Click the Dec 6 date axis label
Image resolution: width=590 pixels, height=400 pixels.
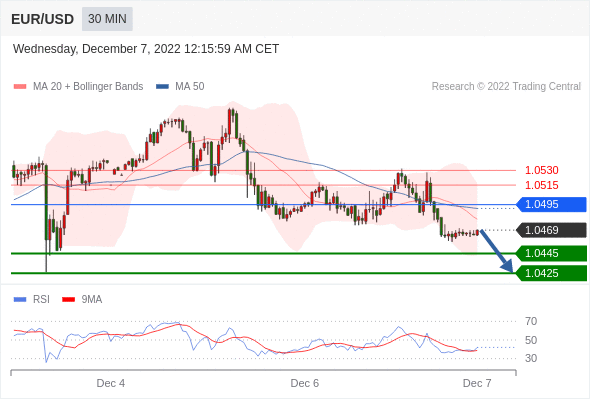coord(304,383)
